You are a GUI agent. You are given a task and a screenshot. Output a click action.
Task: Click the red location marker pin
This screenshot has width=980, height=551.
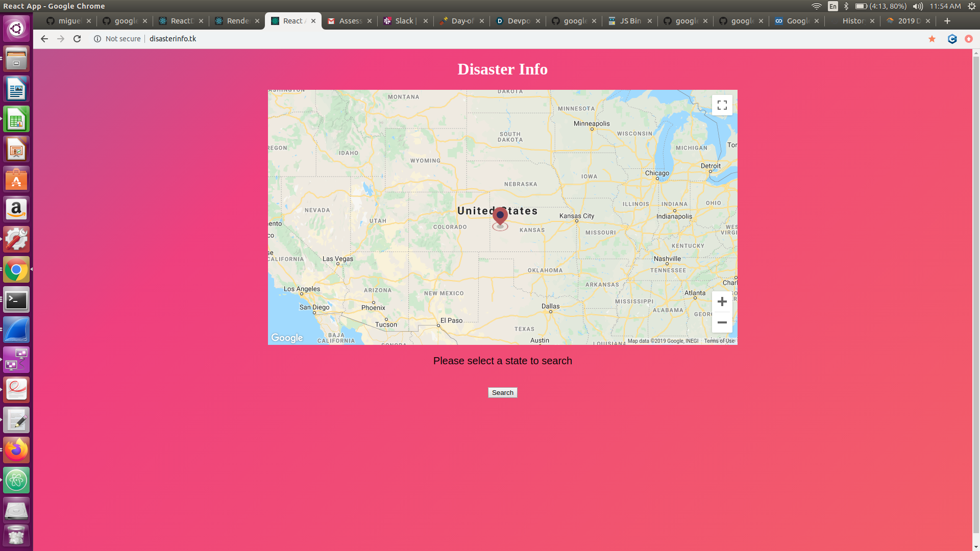pyautogui.click(x=500, y=216)
